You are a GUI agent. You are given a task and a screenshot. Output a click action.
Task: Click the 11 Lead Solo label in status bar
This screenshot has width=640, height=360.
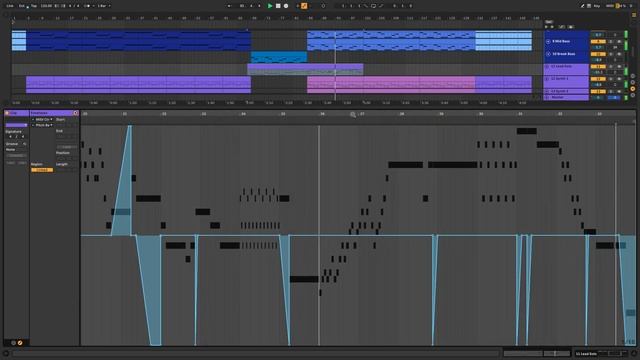[x=586, y=354]
